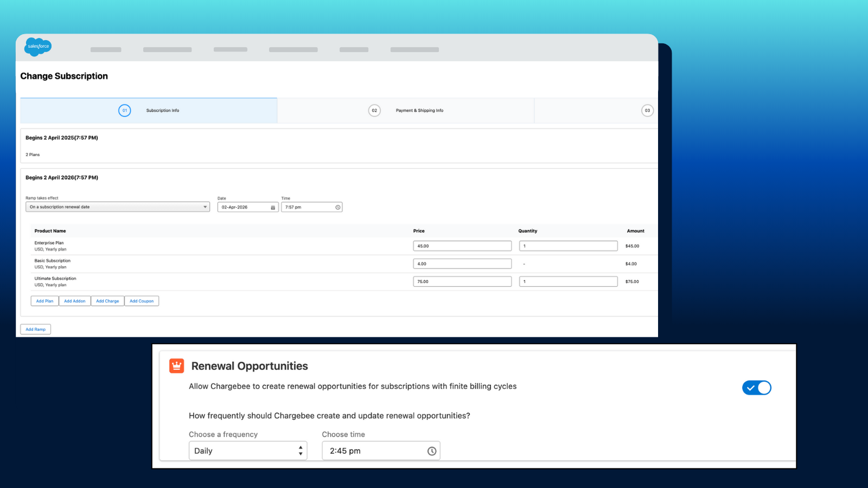The image size is (868, 488).
Task: Click the Enterprise Plan price field
Action: click(462, 246)
